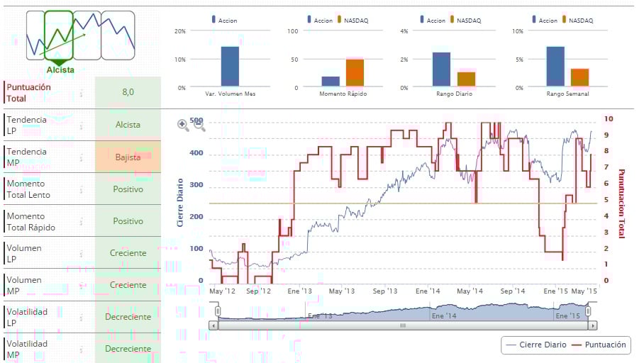
Task: Open info icon beside Volumen LP
Action: tap(82, 253)
